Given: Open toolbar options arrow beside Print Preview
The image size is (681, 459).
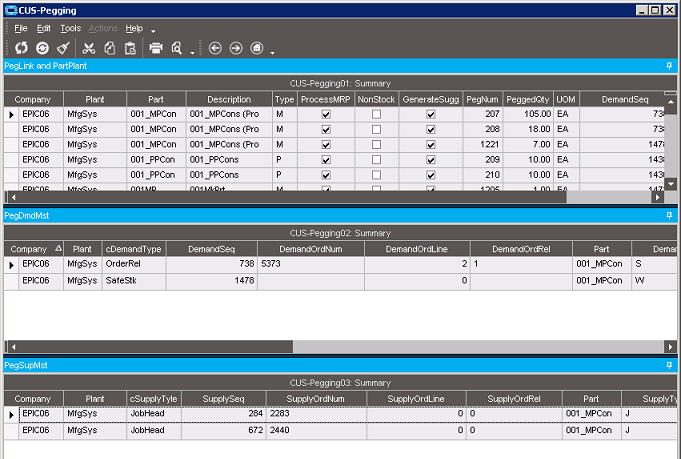Looking at the screenshot, I should point(192,53).
